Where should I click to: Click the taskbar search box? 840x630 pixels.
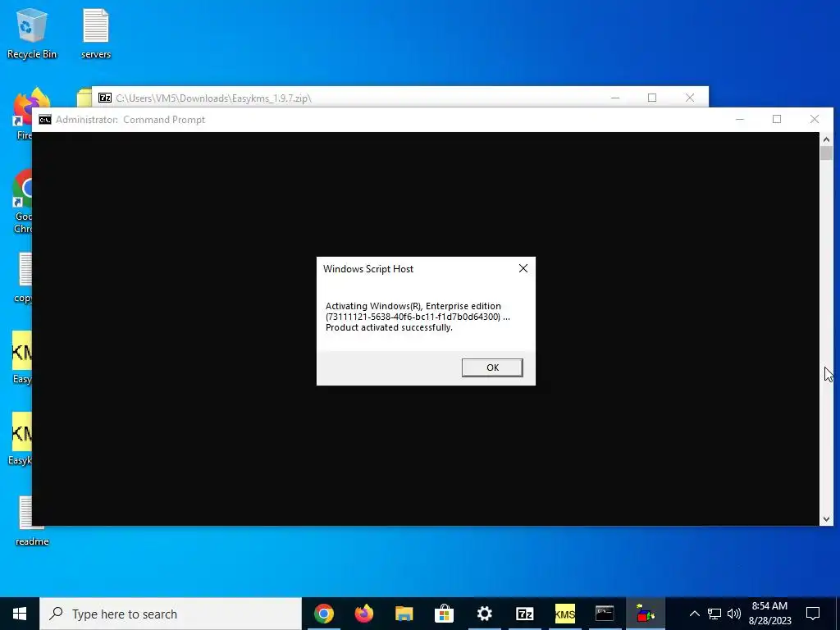pyautogui.click(x=171, y=614)
